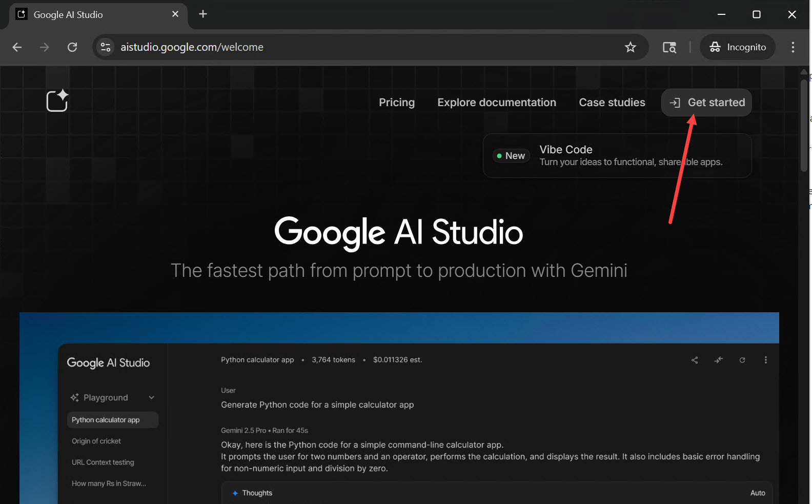
Task: Select Python calculator app in sidebar
Action: [113, 420]
